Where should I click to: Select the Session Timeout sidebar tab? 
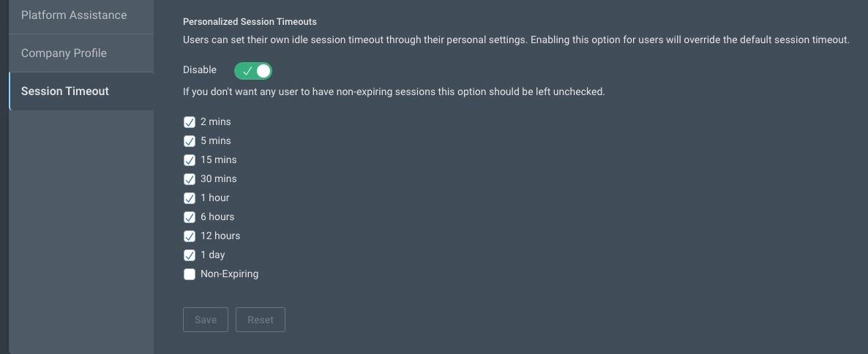click(x=65, y=91)
